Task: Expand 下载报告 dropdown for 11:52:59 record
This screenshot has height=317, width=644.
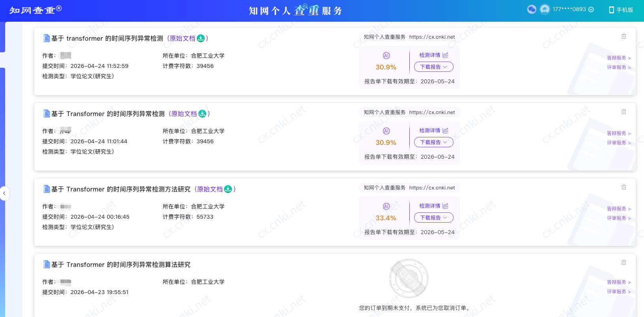Action: (434, 67)
